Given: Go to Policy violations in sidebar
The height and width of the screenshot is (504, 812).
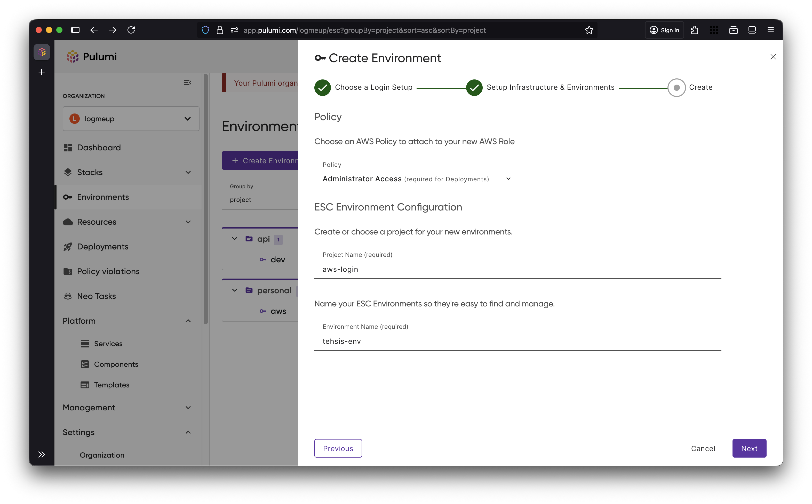Looking at the screenshot, I should pos(108,271).
